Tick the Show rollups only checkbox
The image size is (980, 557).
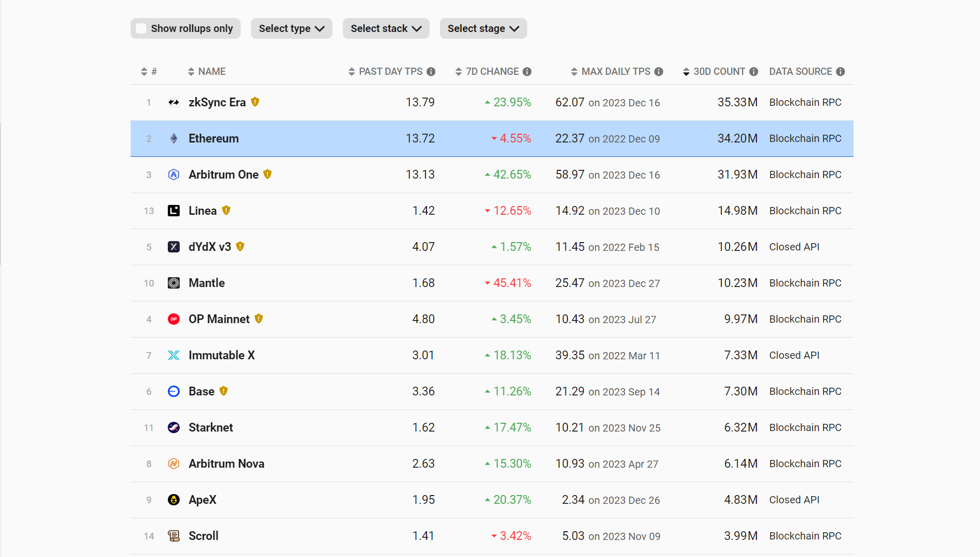[141, 28]
